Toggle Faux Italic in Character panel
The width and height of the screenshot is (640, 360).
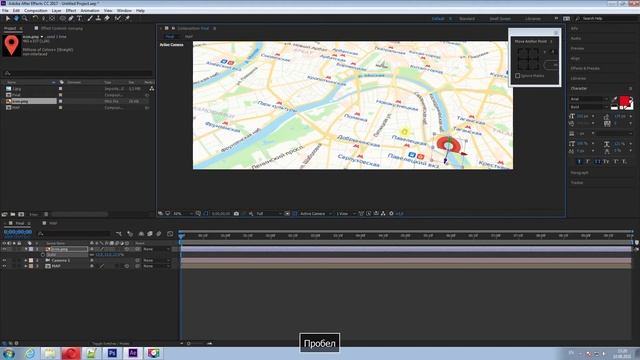[588, 162]
